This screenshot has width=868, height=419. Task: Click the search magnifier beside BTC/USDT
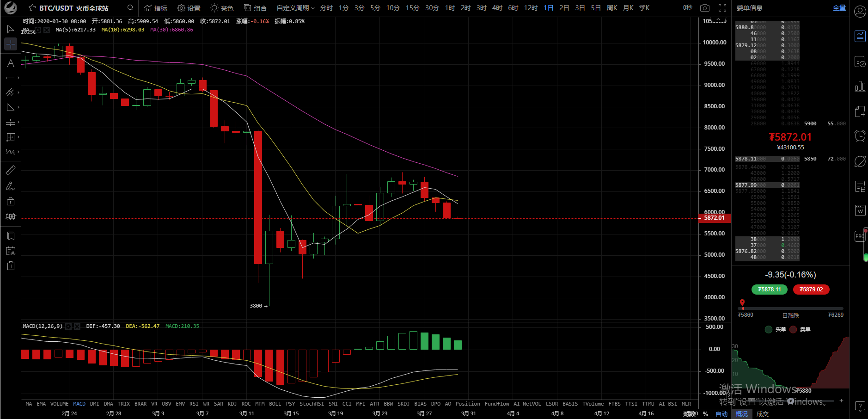[x=130, y=8]
